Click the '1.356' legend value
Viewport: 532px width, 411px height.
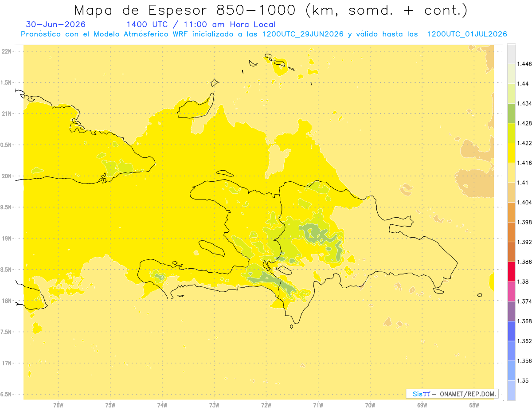pyautogui.click(x=524, y=361)
